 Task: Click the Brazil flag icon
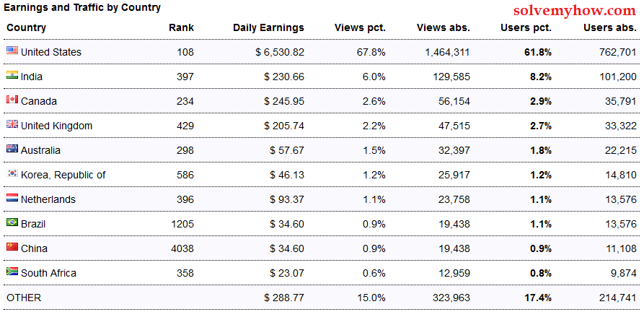(12, 223)
